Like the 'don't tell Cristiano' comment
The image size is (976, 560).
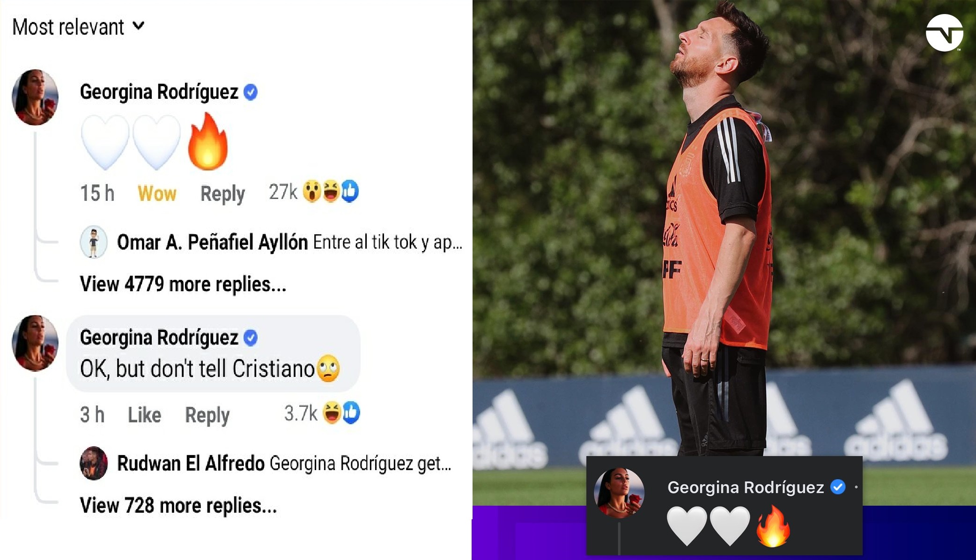click(144, 415)
